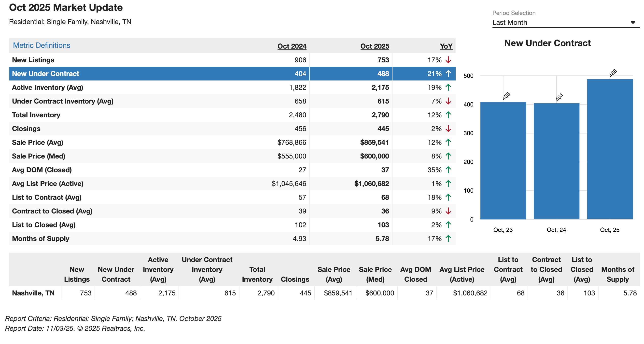644x344 pixels.
Task: Click the Oct, 25 bar in chart
Action: pos(610,150)
